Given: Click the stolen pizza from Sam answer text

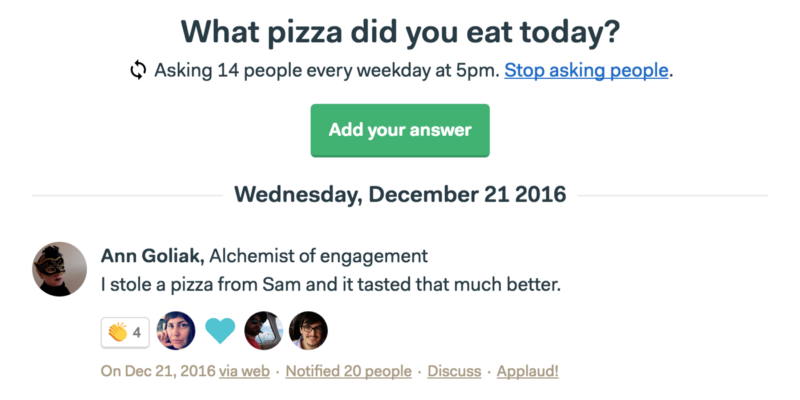Looking at the screenshot, I should click(x=331, y=284).
